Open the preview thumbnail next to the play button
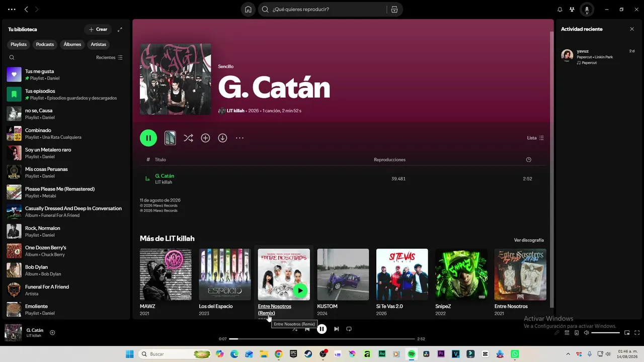644x362 pixels. coord(170,138)
